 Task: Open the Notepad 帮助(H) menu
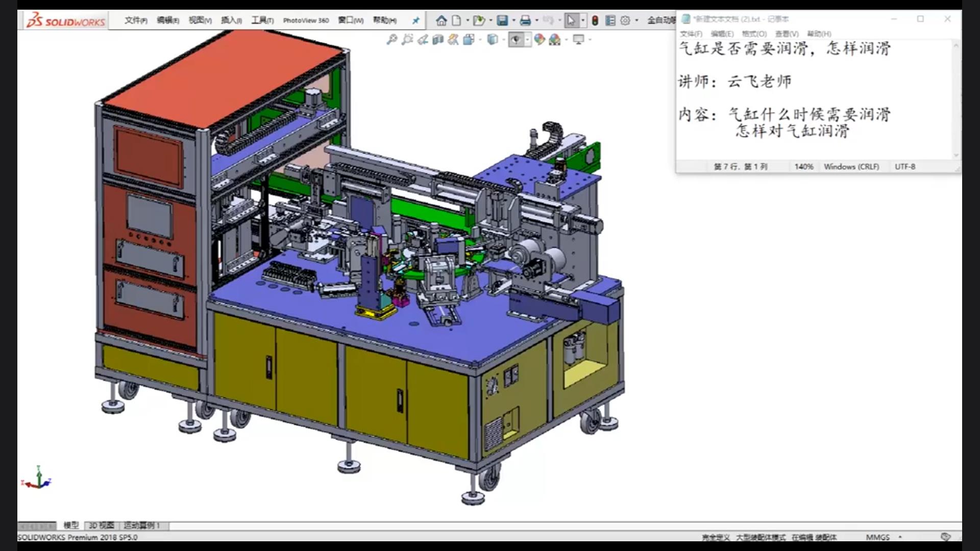(819, 34)
